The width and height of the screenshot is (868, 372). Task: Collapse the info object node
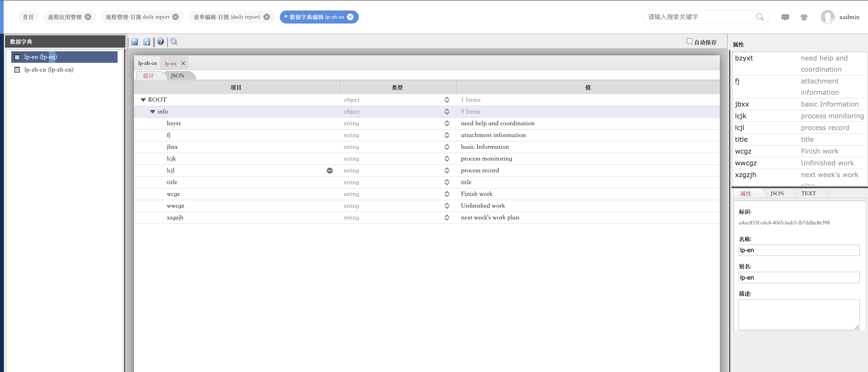[153, 112]
